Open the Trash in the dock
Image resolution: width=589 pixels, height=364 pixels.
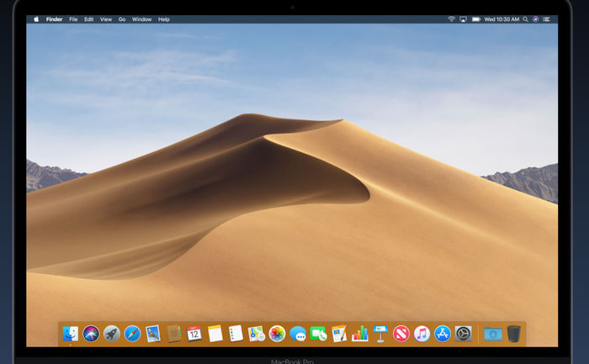(514, 334)
